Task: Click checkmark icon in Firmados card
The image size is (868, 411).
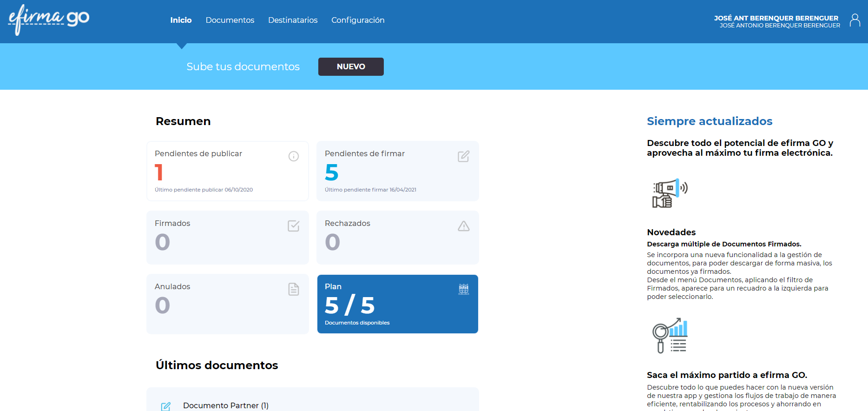Action: [x=294, y=226]
